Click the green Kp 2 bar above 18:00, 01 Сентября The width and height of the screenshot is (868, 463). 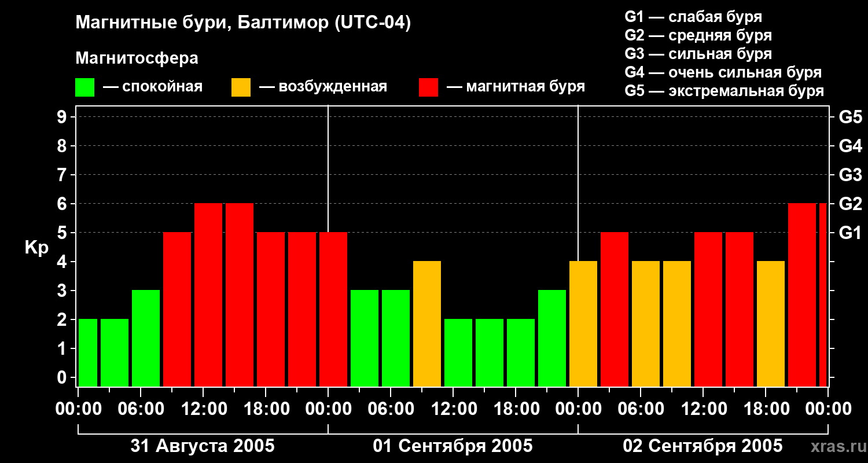(521, 353)
